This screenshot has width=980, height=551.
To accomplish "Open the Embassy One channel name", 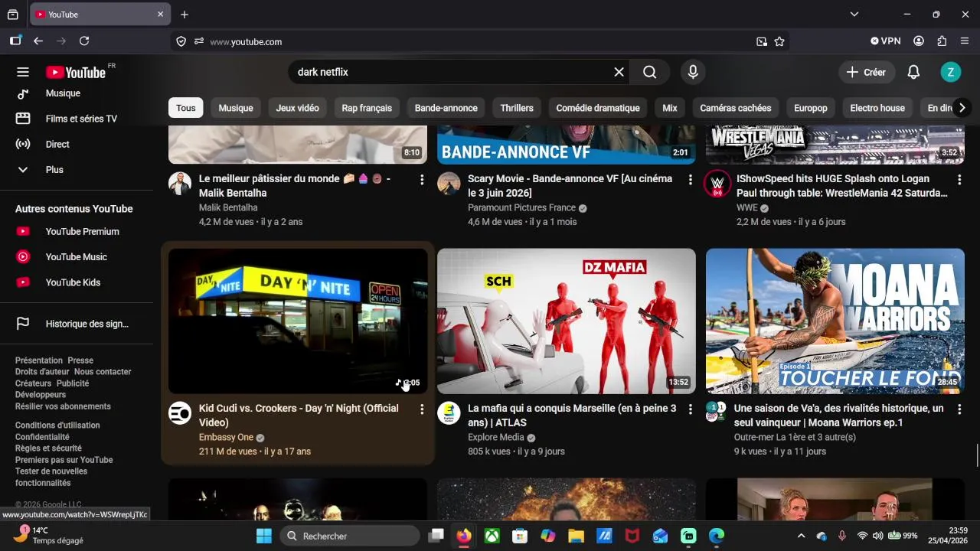I will tap(226, 438).
